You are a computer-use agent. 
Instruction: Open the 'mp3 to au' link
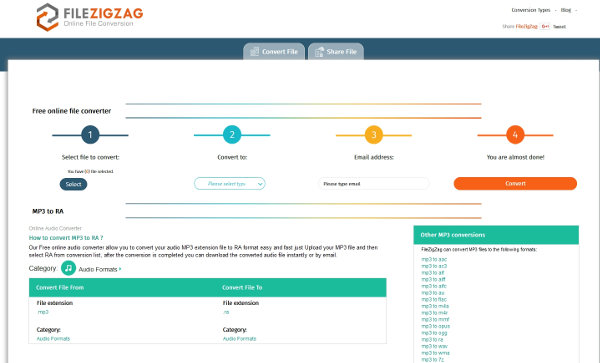[x=433, y=293]
